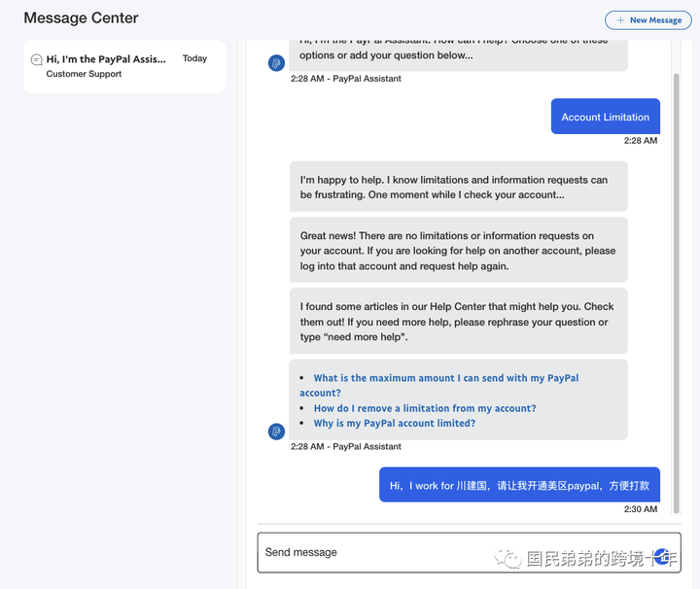Open the PayPal Assistant conversation title
The height and width of the screenshot is (589, 700).
pos(106,59)
